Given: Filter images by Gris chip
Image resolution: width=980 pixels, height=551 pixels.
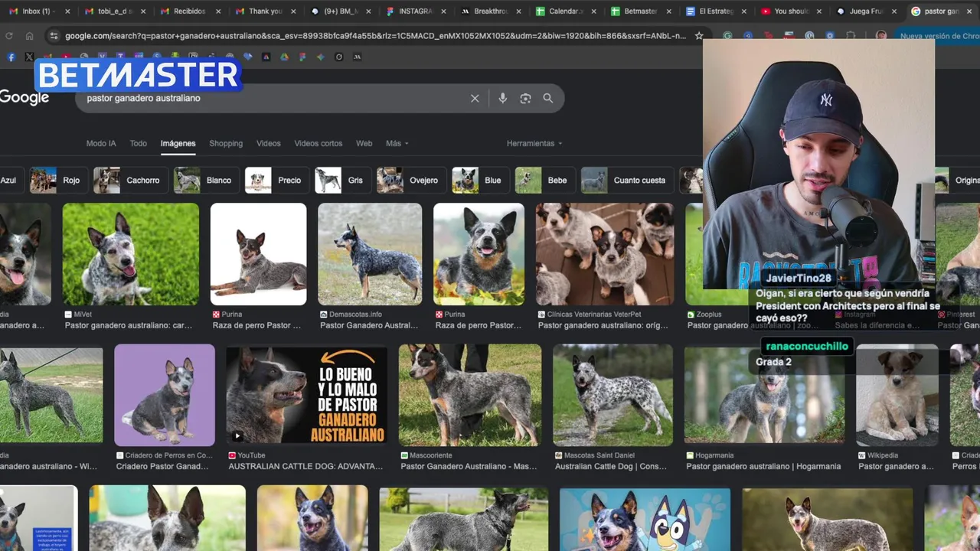Looking at the screenshot, I should tap(341, 181).
